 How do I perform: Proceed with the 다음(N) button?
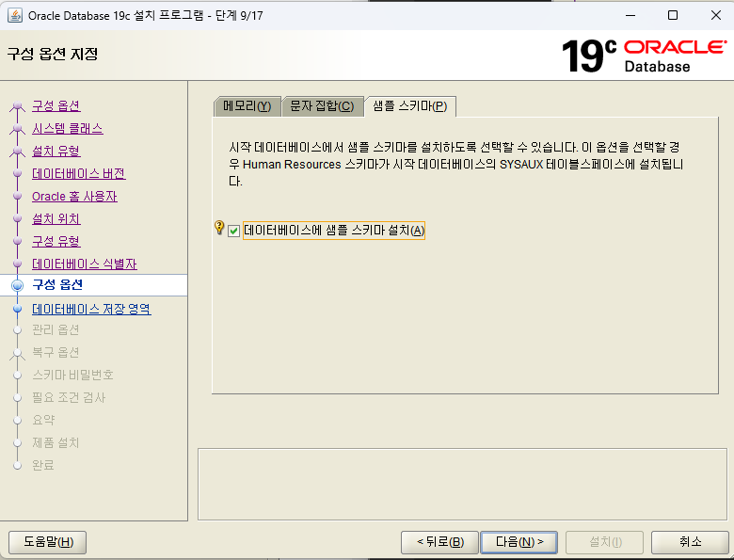click(x=519, y=542)
